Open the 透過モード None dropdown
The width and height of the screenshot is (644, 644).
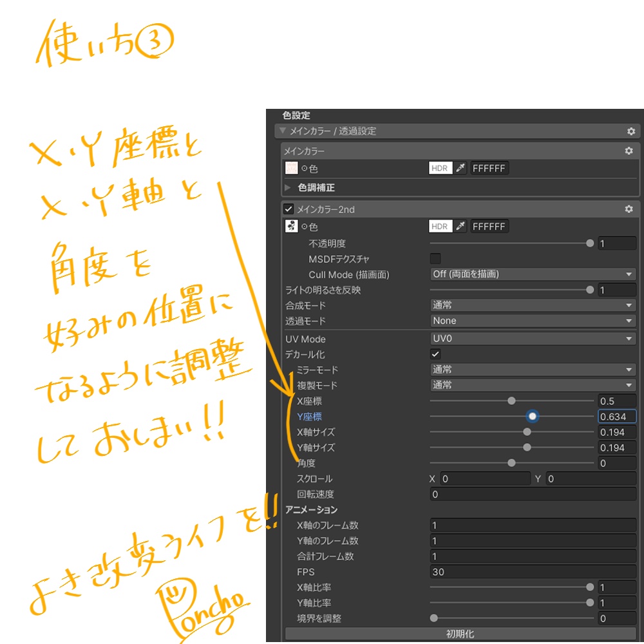coord(533,321)
